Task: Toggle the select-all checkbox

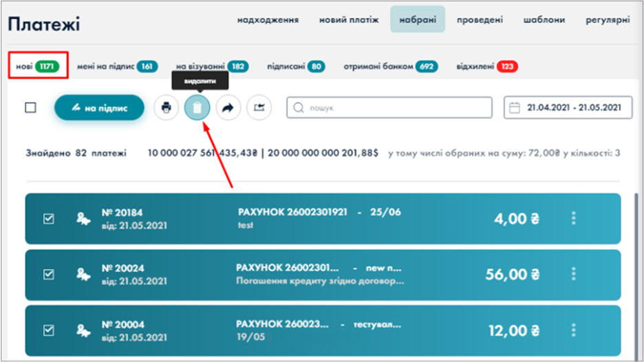Action: tap(30, 107)
